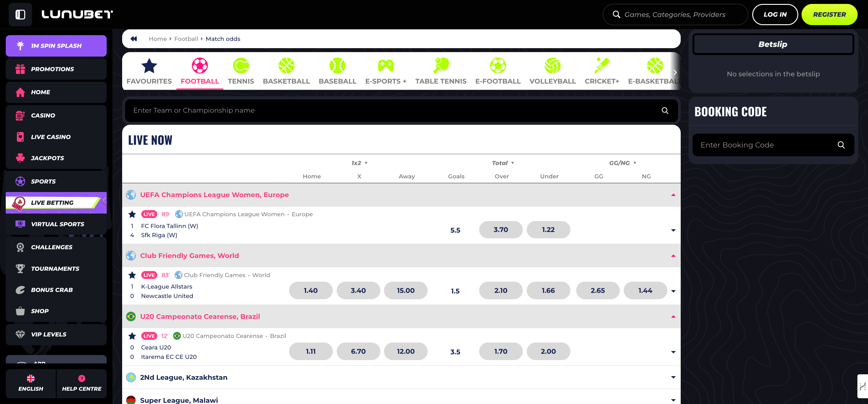Viewport: 868px width, 404px height.
Task: Open Challenges in sidebar
Action: [x=56, y=247]
